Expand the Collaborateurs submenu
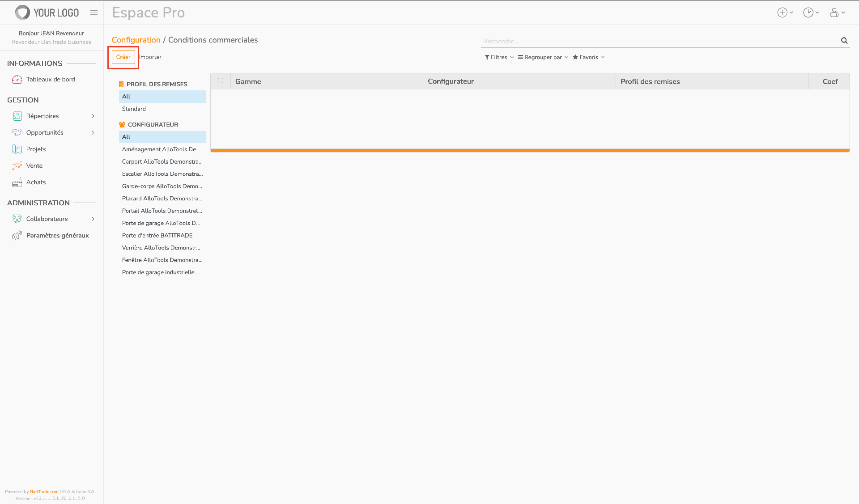 [93, 219]
